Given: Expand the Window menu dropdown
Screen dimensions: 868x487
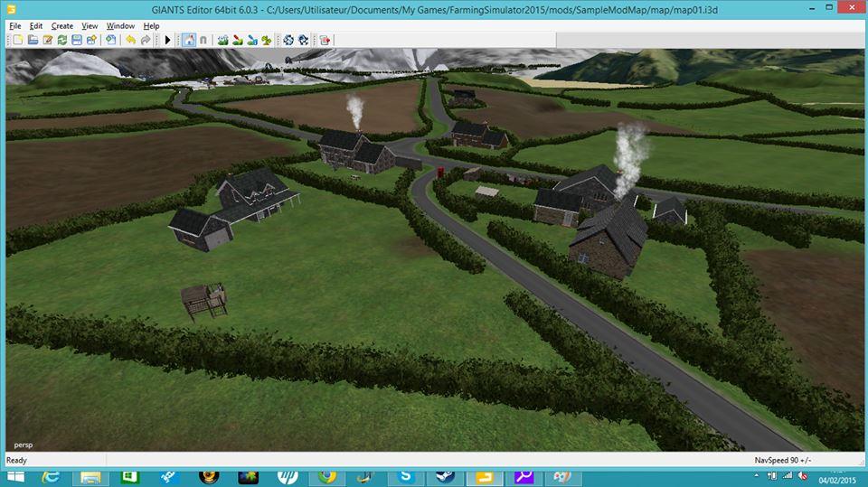Looking at the screenshot, I should pyautogui.click(x=120, y=26).
